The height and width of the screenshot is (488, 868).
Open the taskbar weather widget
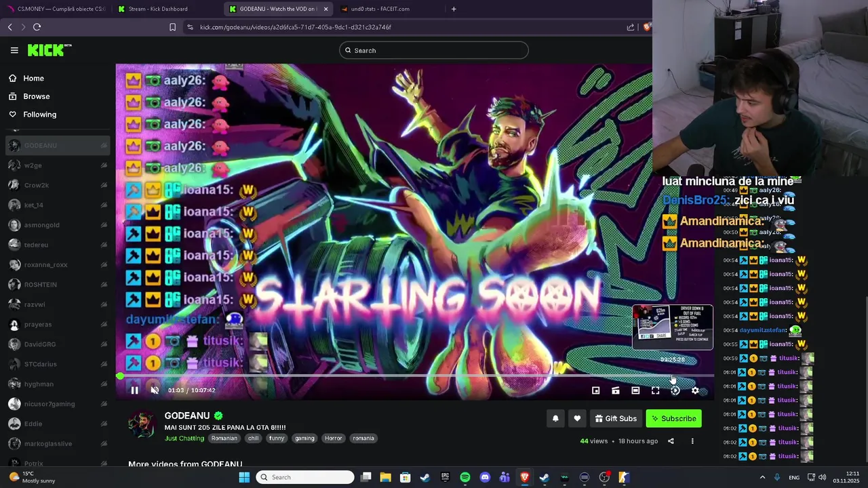point(31,477)
